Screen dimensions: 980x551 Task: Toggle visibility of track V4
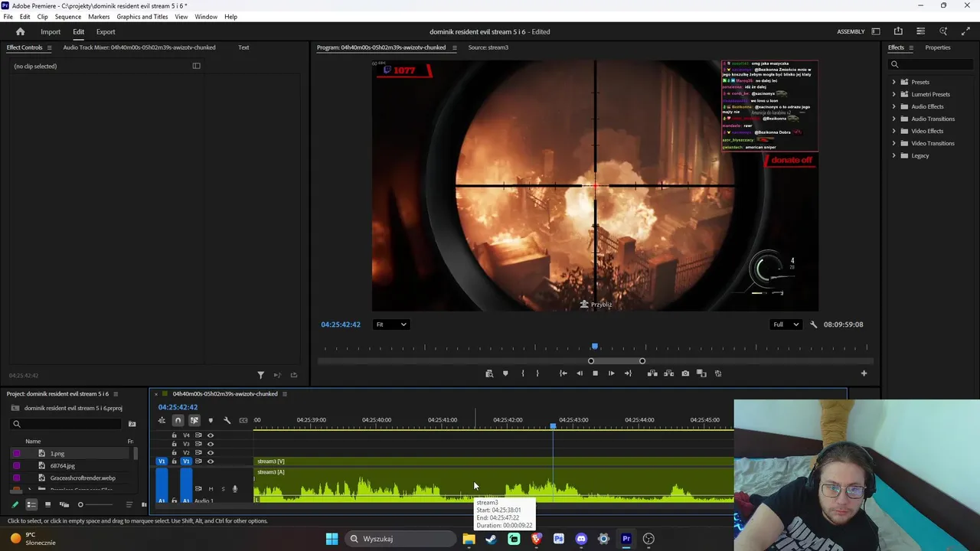point(211,435)
